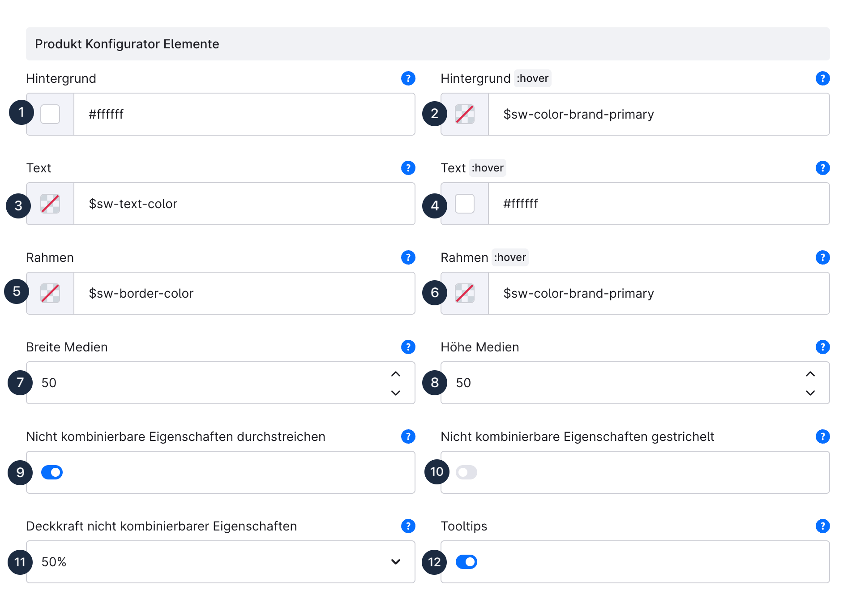Click help icon for Hintergrund :hover field

[x=822, y=78]
